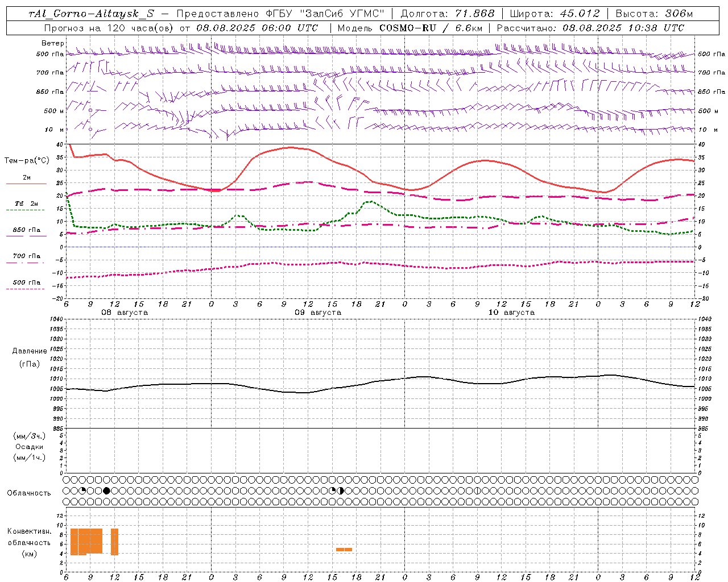Click the (мм/1ч.) precipitation unit label

(30, 458)
